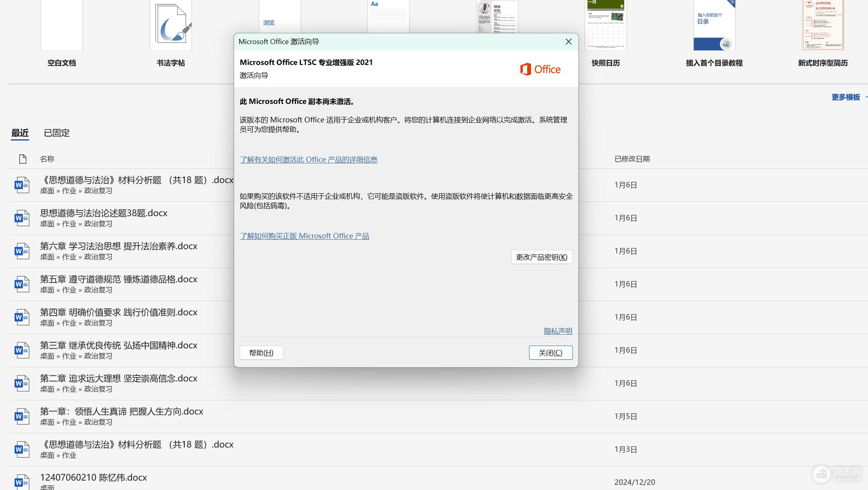868x490 pixels.
Task: Click the Office logo in activation wizard
Action: point(540,69)
